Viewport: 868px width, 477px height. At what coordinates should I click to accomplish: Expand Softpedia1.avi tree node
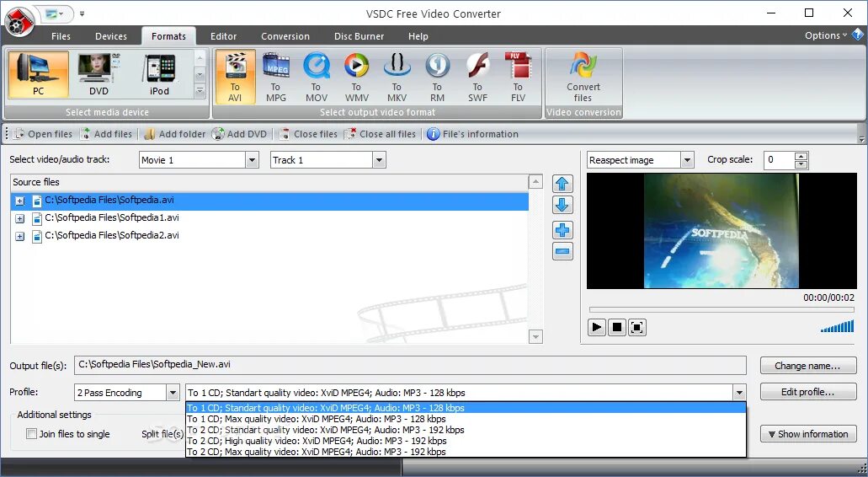20,219
